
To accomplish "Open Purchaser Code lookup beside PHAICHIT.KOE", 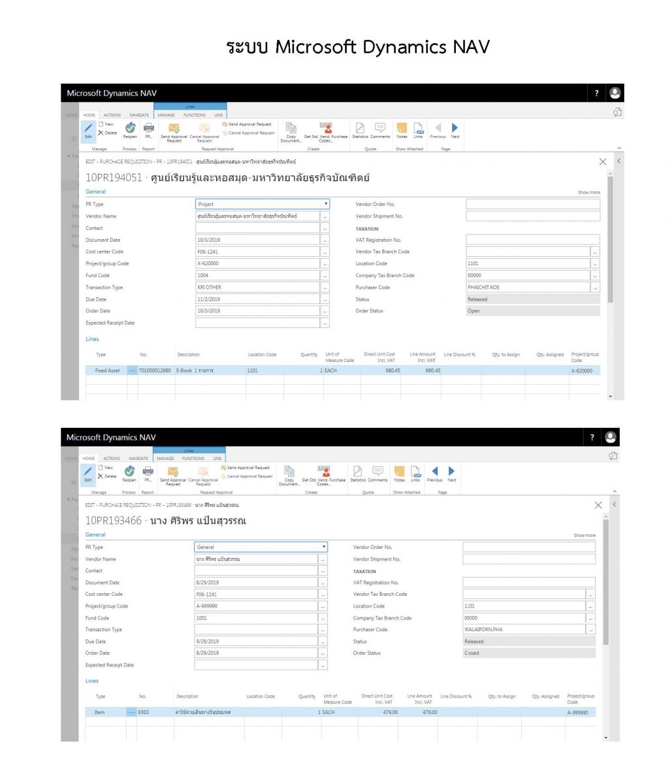I will point(595,287).
